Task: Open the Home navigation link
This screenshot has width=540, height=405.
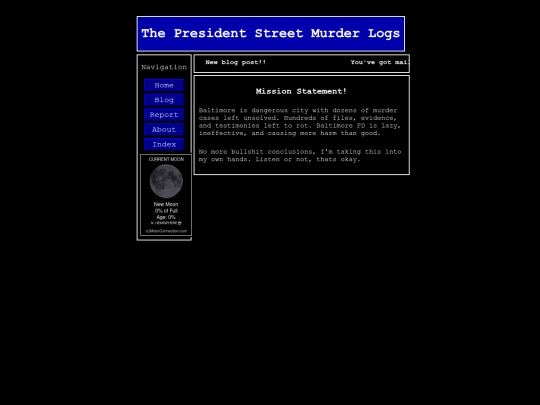Action: (x=164, y=85)
